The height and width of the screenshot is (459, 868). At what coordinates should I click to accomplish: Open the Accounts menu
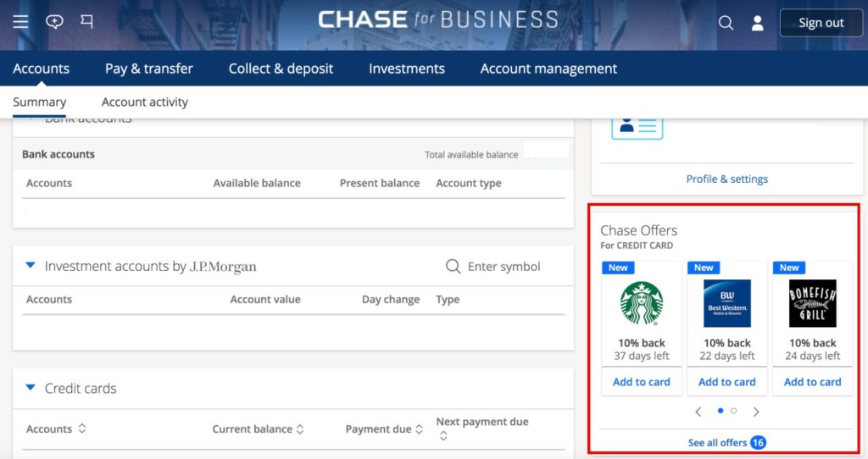point(41,69)
